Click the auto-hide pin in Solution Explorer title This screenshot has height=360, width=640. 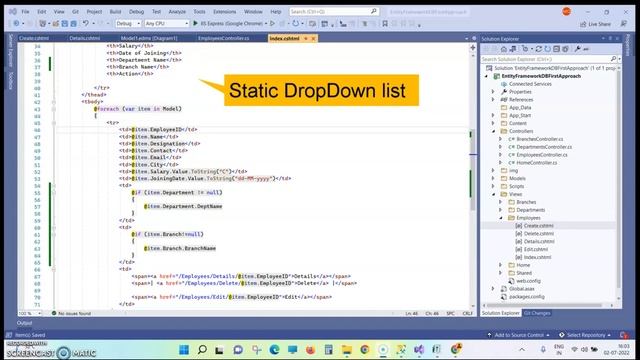[x=610, y=38]
